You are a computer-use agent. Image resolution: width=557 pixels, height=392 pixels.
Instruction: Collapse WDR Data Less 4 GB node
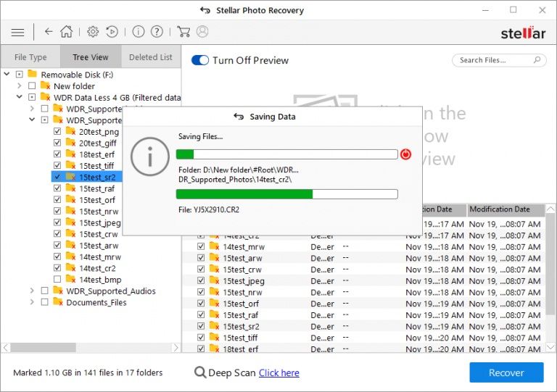[x=19, y=97]
